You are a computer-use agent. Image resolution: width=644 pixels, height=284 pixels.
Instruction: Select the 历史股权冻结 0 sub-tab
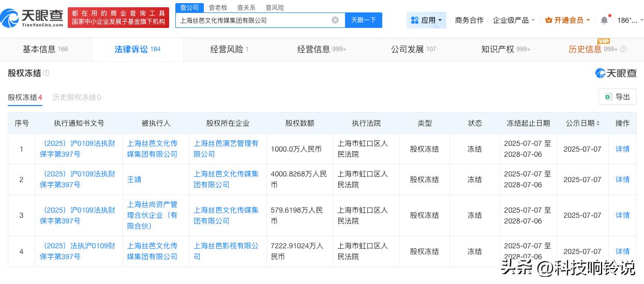click(77, 97)
